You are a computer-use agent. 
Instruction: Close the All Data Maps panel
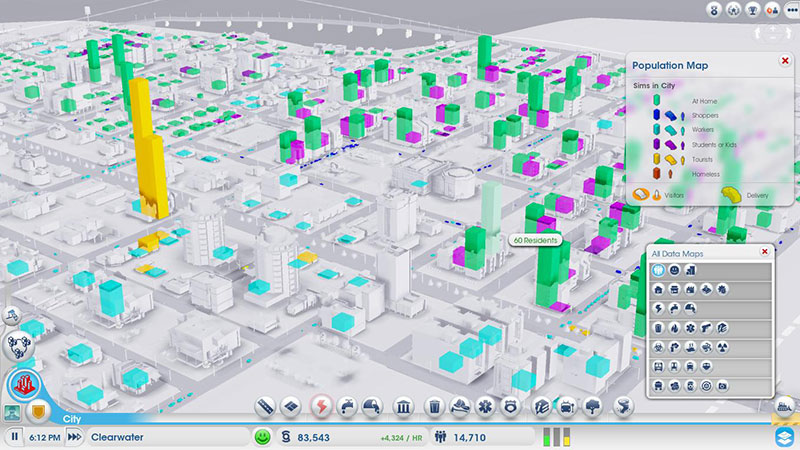point(764,252)
